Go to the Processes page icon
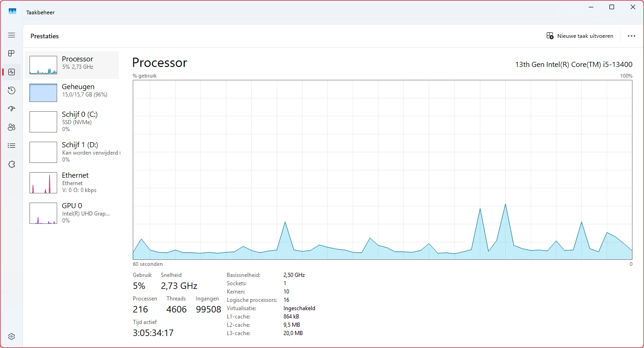The image size is (644, 348). click(12, 54)
